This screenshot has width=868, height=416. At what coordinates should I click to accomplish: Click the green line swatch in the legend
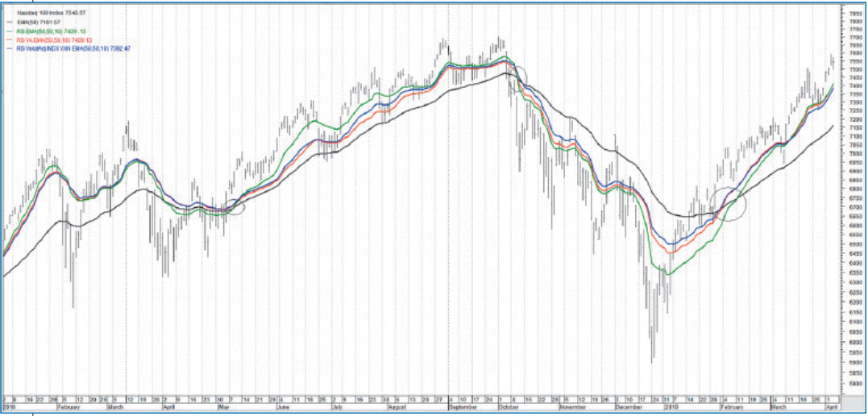pyautogui.click(x=9, y=31)
